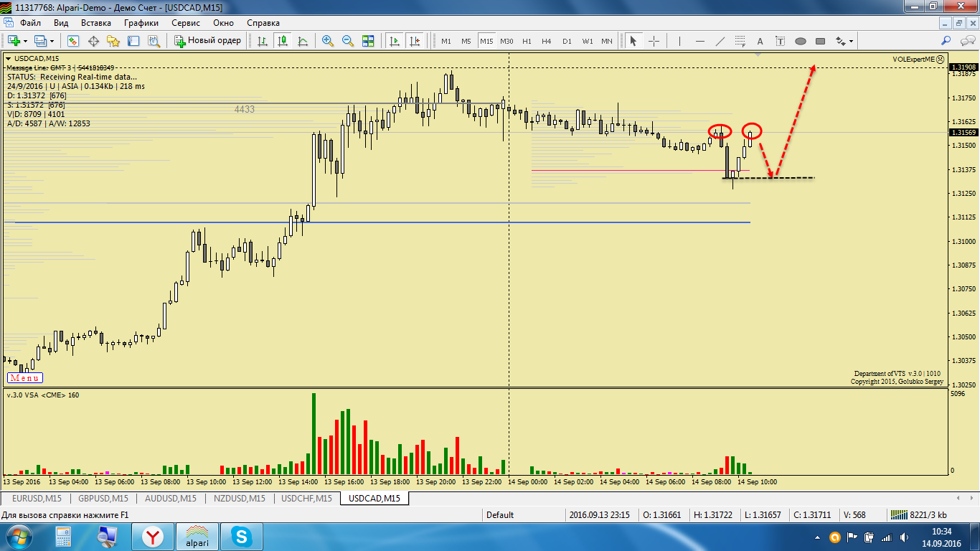Switch to candlestick chart display
The width and height of the screenshot is (980, 551).
pyautogui.click(x=283, y=41)
